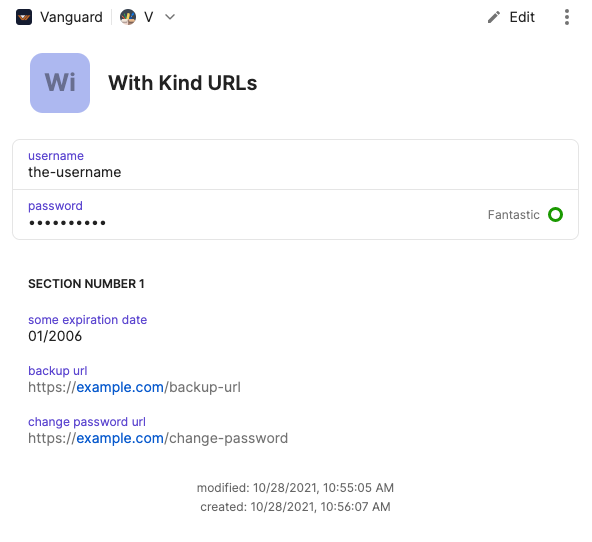Click the Vanguard account logo icon
592x542 pixels.
[x=24, y=17]
